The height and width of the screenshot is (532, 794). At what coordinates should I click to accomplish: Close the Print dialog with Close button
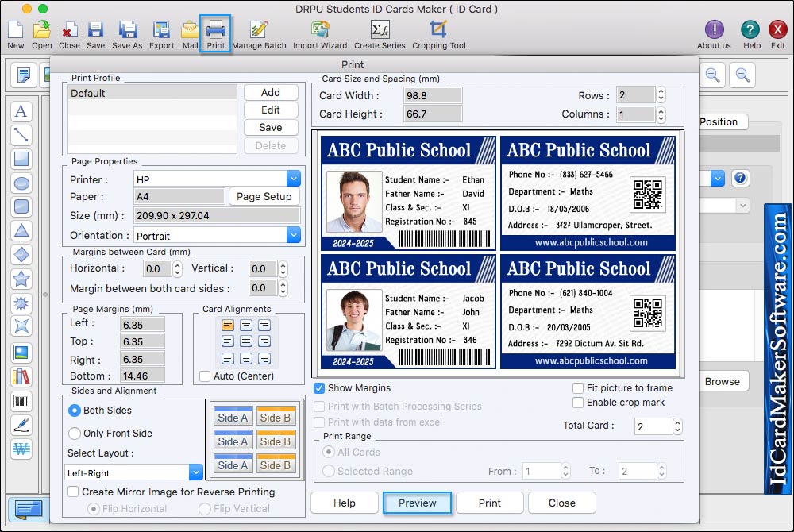(x=561, y=503)
